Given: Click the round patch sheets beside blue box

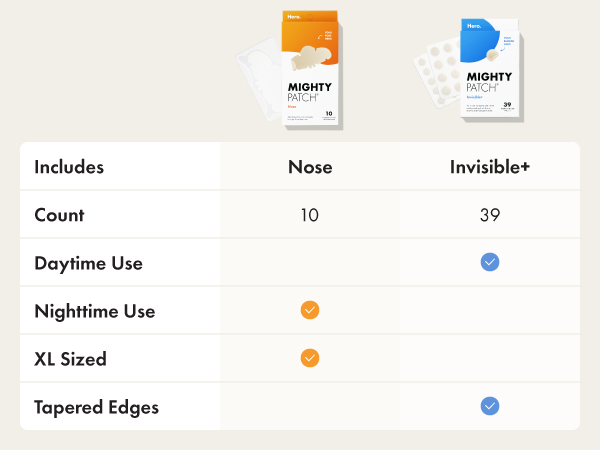Looking at the screenshot, I should (437, 73).
